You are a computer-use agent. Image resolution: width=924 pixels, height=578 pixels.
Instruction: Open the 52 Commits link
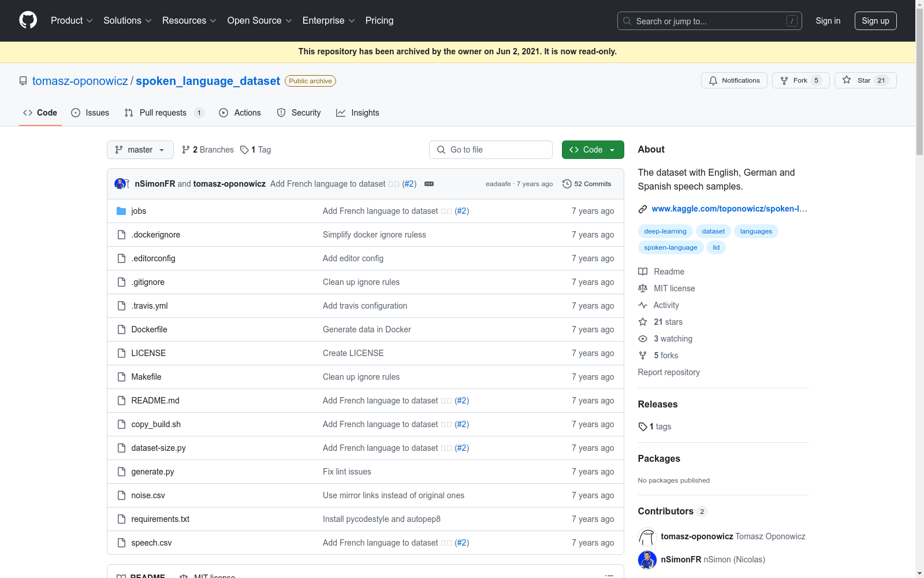tap(587, 184)
